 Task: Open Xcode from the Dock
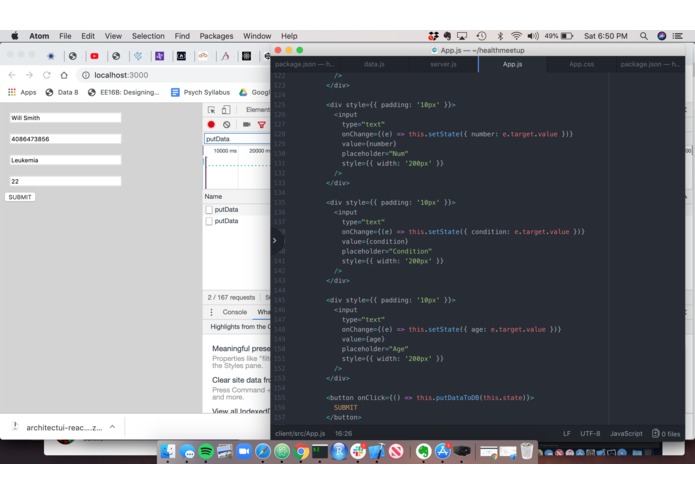point(377,451)
